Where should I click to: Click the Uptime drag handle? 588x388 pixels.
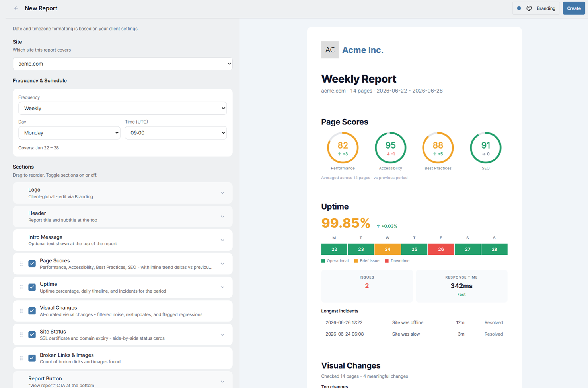tap(21, 287)
